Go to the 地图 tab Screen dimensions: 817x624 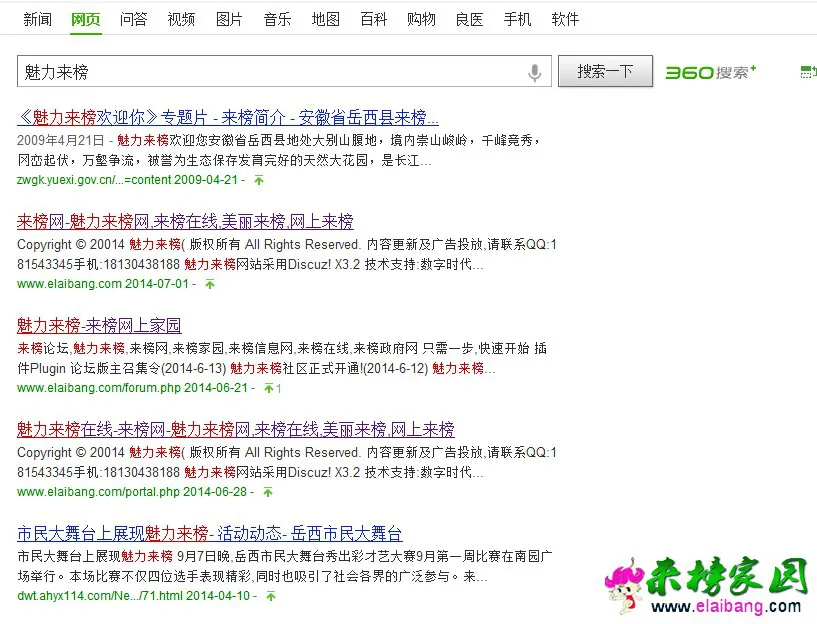(x=325, y=19)
